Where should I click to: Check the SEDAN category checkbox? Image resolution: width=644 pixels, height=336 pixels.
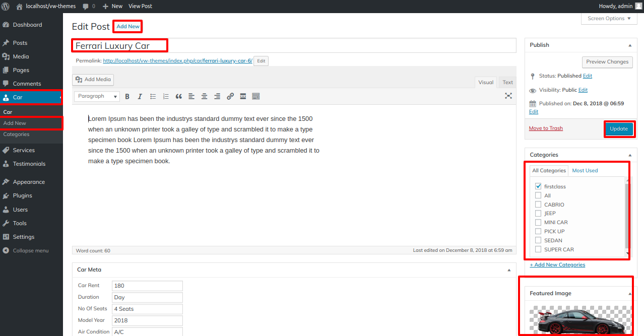pyautogui.click(x=538, y=240)
